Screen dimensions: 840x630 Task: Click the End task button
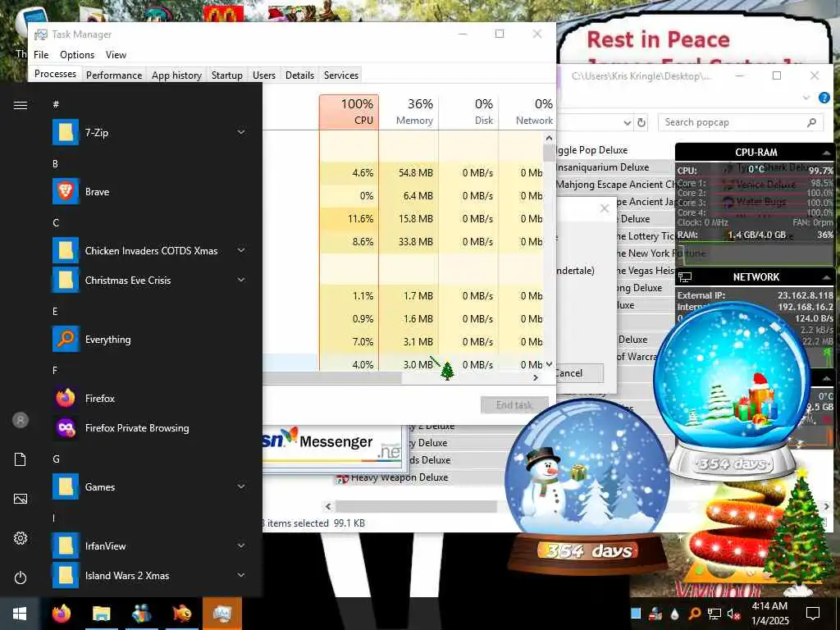pyautogui.click(x=514, y=405)
